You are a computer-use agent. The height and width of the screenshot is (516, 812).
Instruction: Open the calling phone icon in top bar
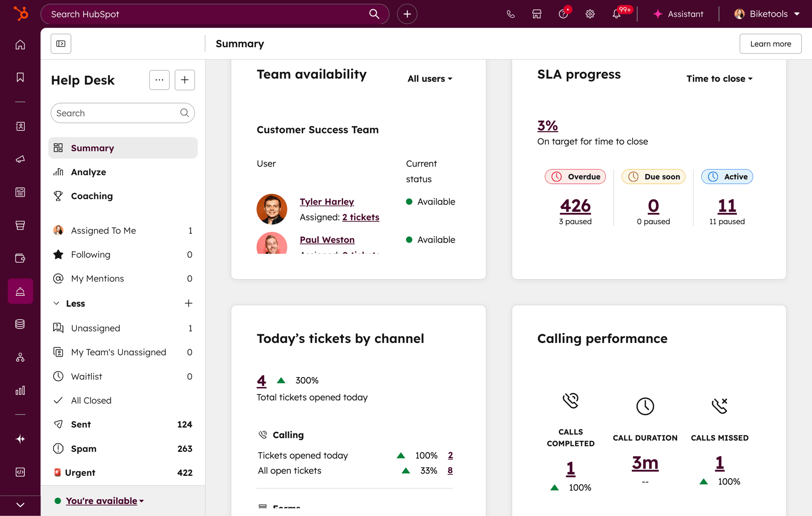click(510, 13)
